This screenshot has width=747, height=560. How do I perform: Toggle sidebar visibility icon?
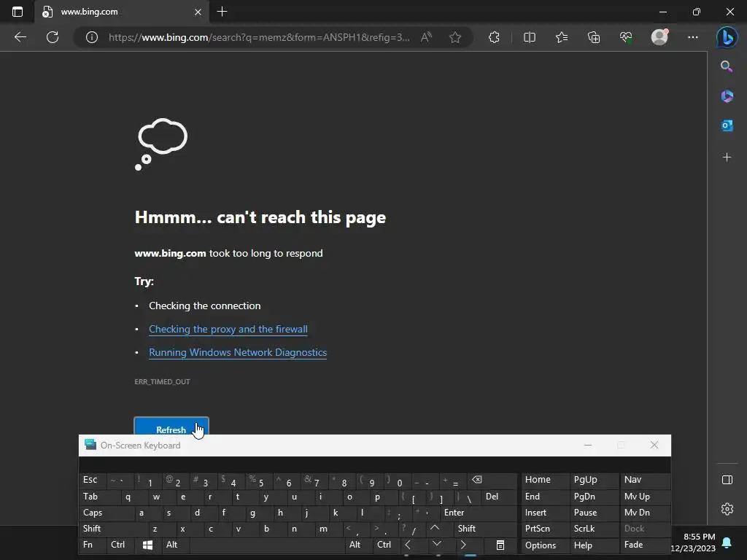click(x=727, y=480)
